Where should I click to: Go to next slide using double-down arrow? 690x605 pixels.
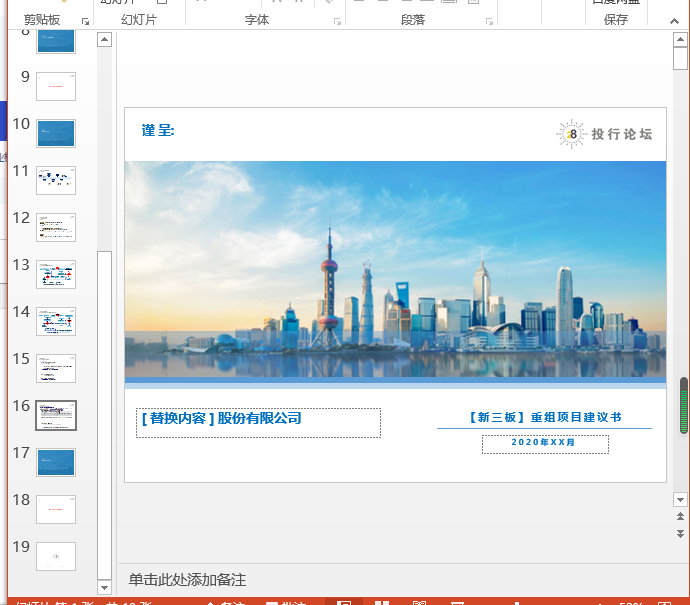[x=680, y=534]
